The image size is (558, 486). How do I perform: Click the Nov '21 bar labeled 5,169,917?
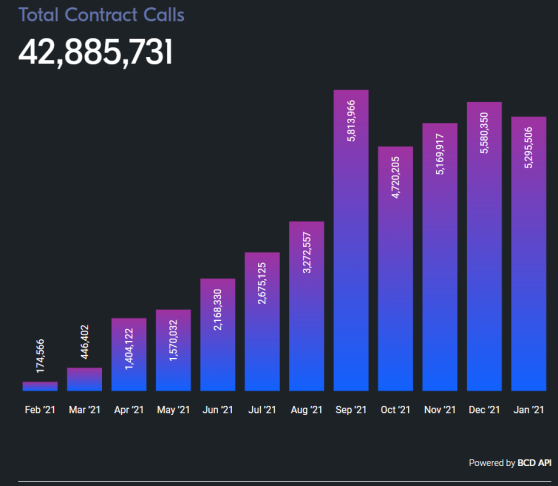pos(440,257)
